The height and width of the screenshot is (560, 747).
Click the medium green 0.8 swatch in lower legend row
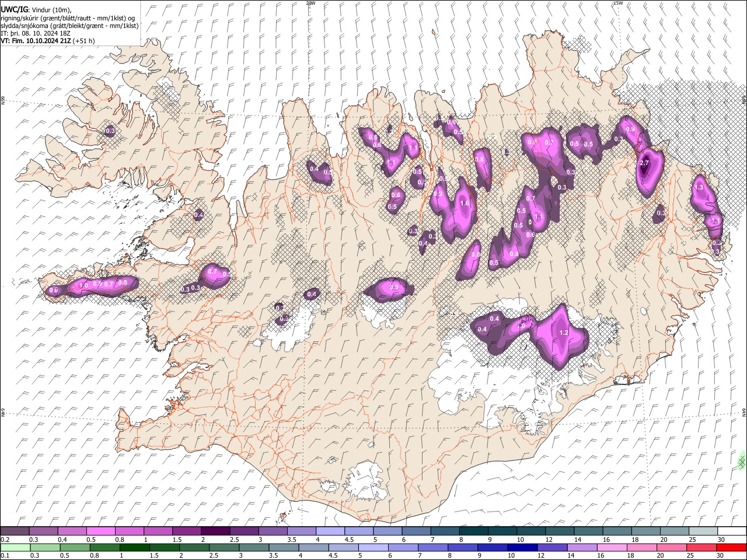pos(104,547)
